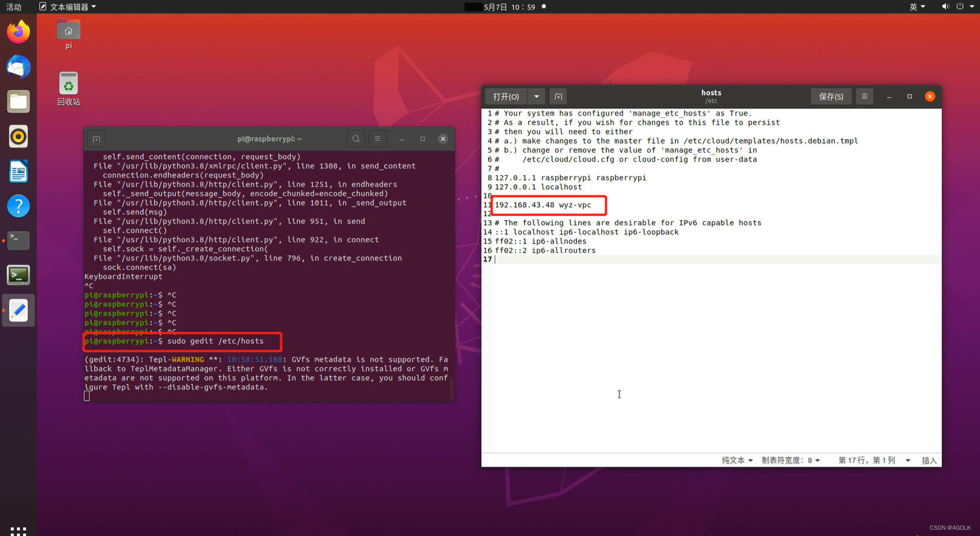This screenshot has width=980, height=536.
Task: Click the KeyboardInterrupt line in terminal
Action: (123, 276)
